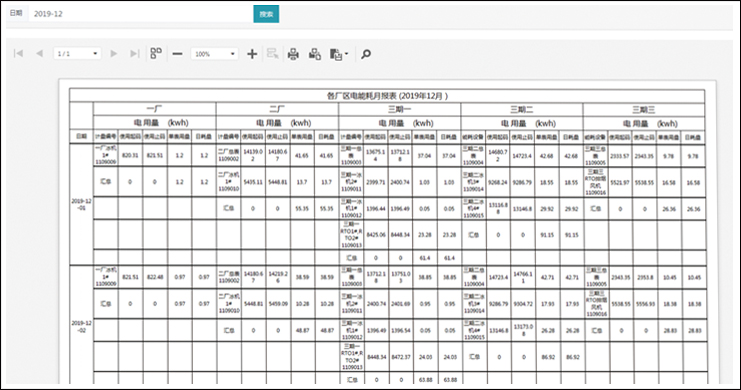This screenshot has height=390, width=741.
Task: Open the 100% zoom level dropdown
Action: (x=214, y=53)
